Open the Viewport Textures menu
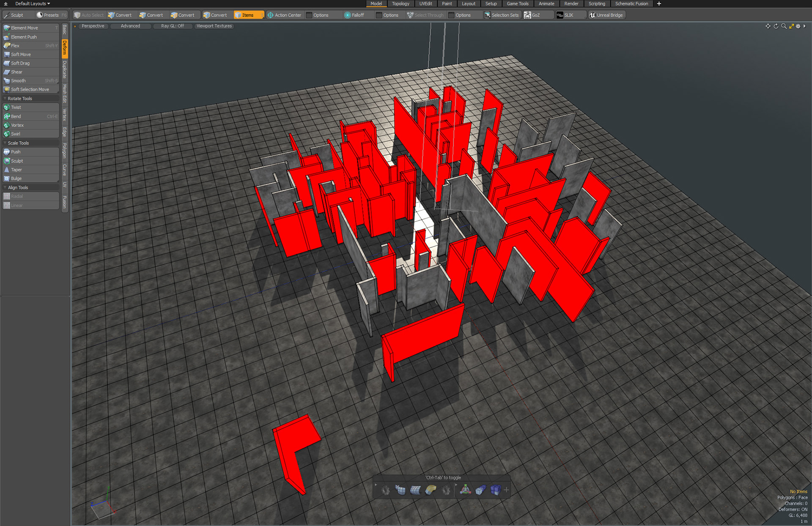This screenshot has height=526, width=812. (x=214, y=26)
